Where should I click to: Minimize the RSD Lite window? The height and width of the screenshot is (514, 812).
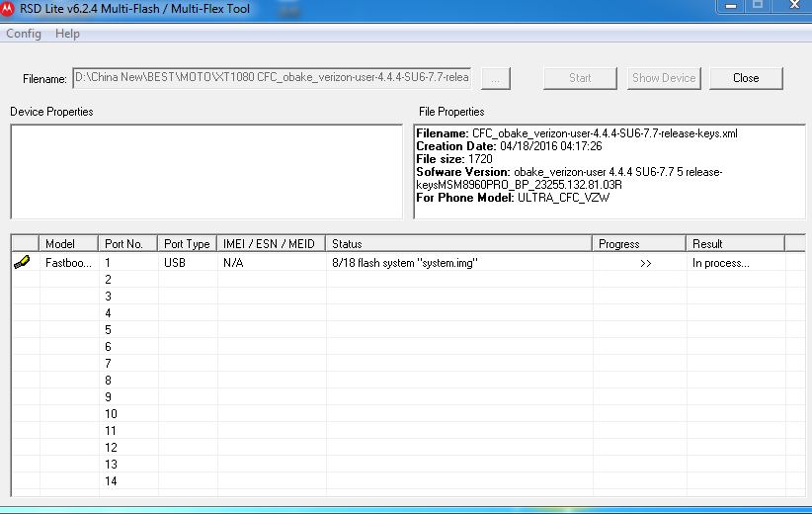click(x=731, y=6)
